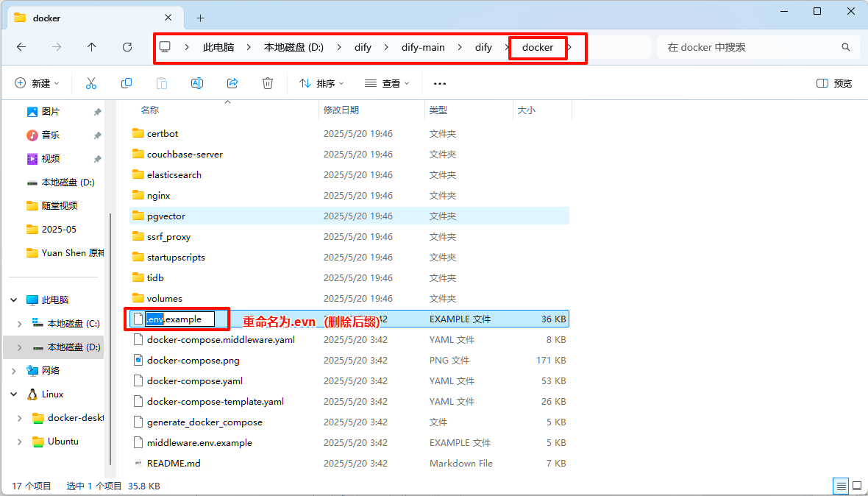Select docker-compose.middleware.yaml file

click(349, 339)
